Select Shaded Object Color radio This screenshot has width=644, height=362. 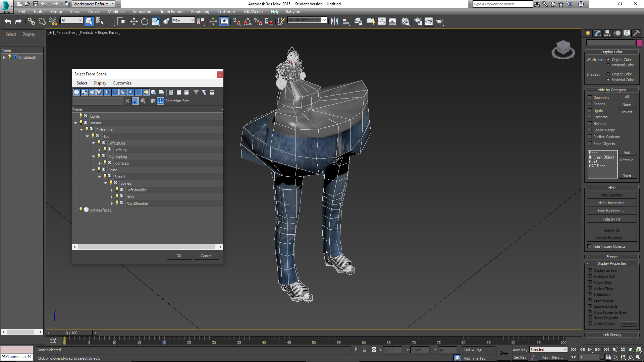[x=608, y=74]
